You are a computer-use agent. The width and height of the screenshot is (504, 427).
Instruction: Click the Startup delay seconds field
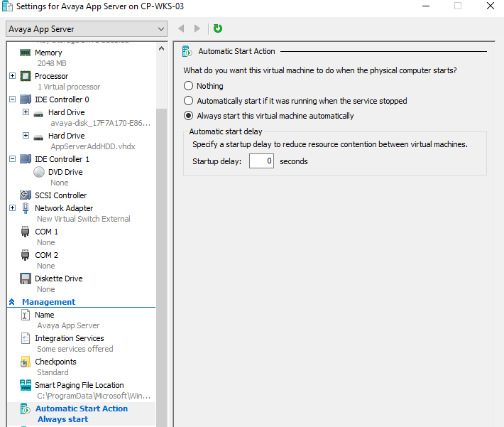click(261, 161)
